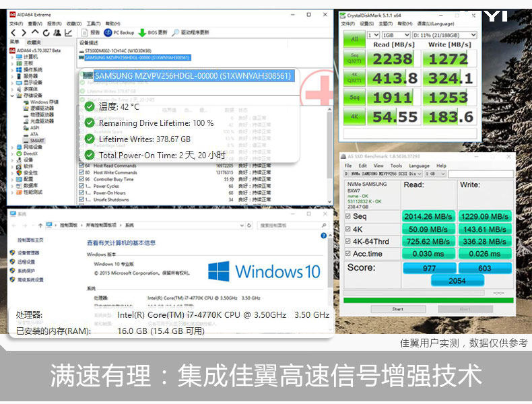Viewport: 532px width, 404px height.
Task: Click the AIDA64 SMART list vertical scrollbar
Action: coord(329,156)
